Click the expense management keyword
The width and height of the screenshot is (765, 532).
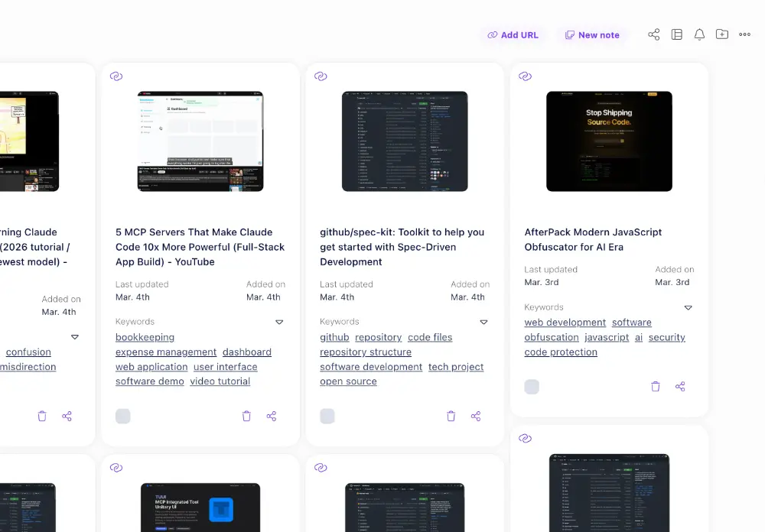166,352
